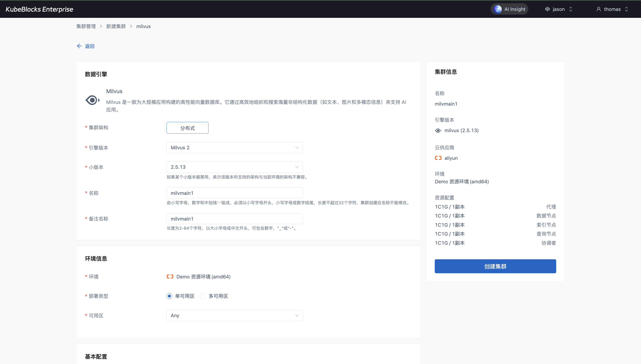641x364 pixels.
Task: Click the AI Insight sparkle icon
Action: coord(498,9)
